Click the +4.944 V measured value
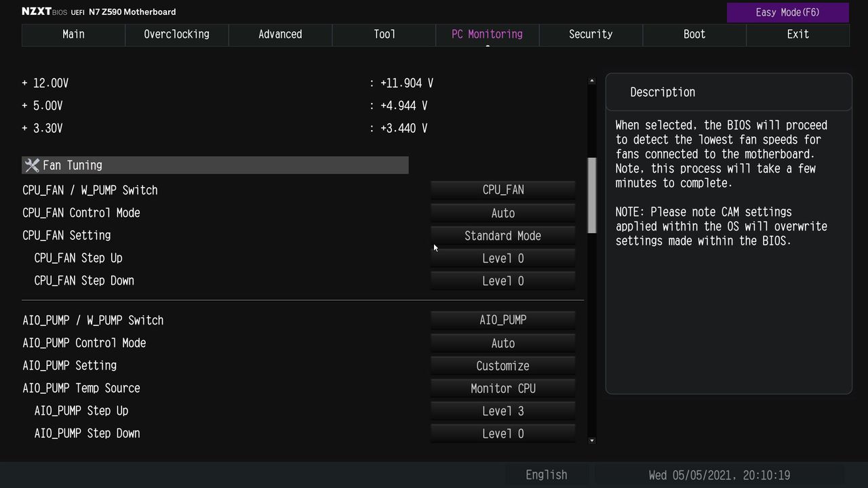 point(404,106)
